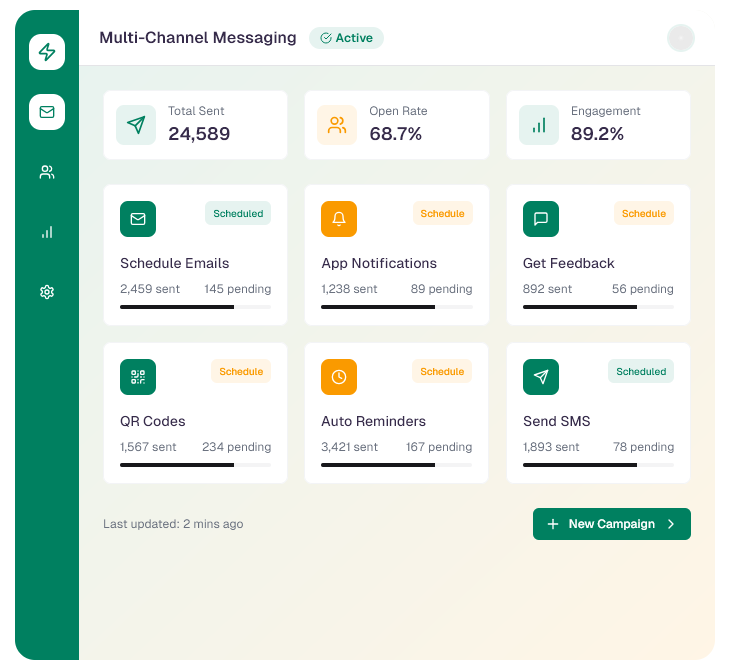Select the QR Codes card title
Image resolution: width=730 pixels, height=670 pixels.
pyautogui.click(x=153, y=421)
